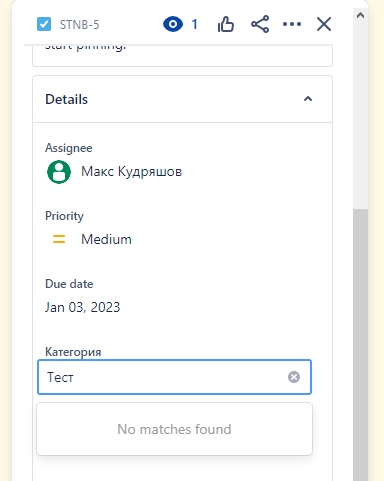Image resolution: width=384 pixels, height=481 pixels.
Task: Collapse the Details section chevron
Action: click(308, 99)
